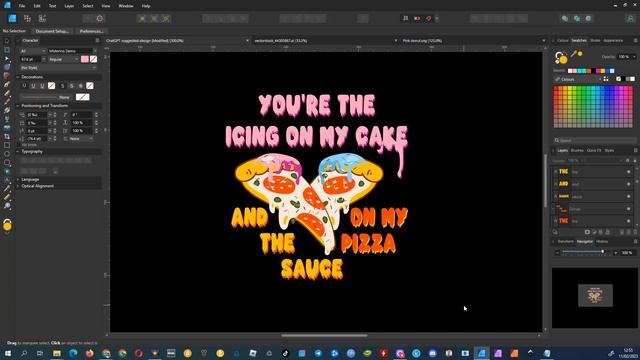Viewport: 640px width, 360px height.
Task: Switch to the Designer persona icon
Action: pyautogui.click(x=12, y=18)
